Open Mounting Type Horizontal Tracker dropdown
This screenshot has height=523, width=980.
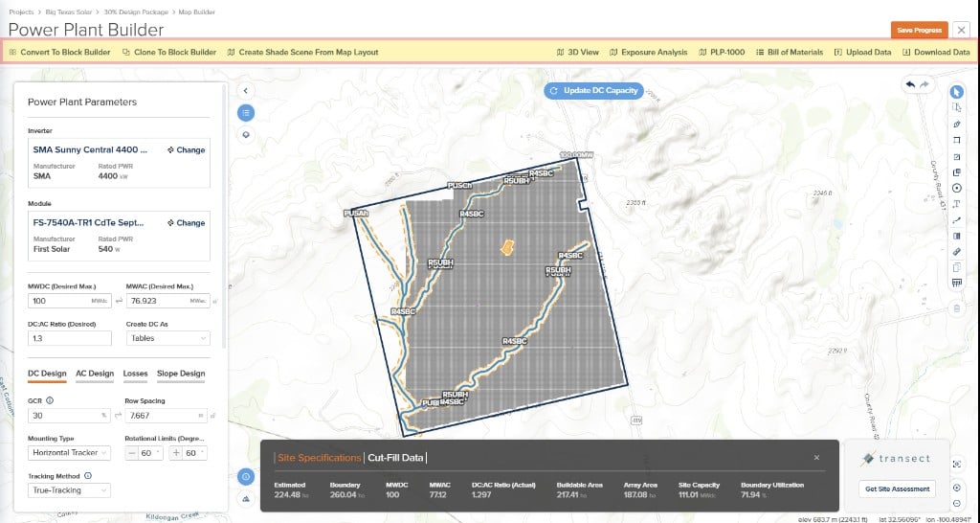[x=69, y=453]
